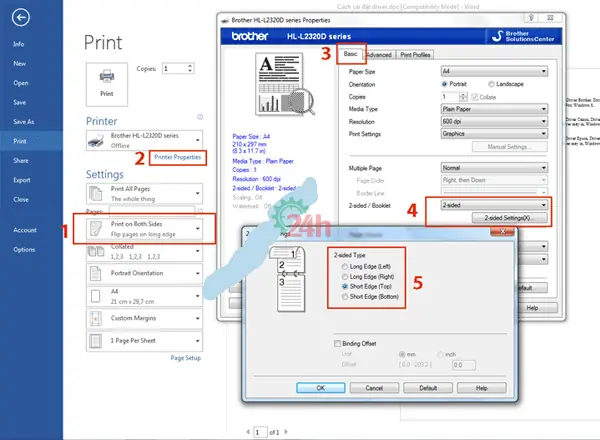Screen dimensions: 600x440
Task: Click the Manual Settings button
Action: click(x=510, y=147)
